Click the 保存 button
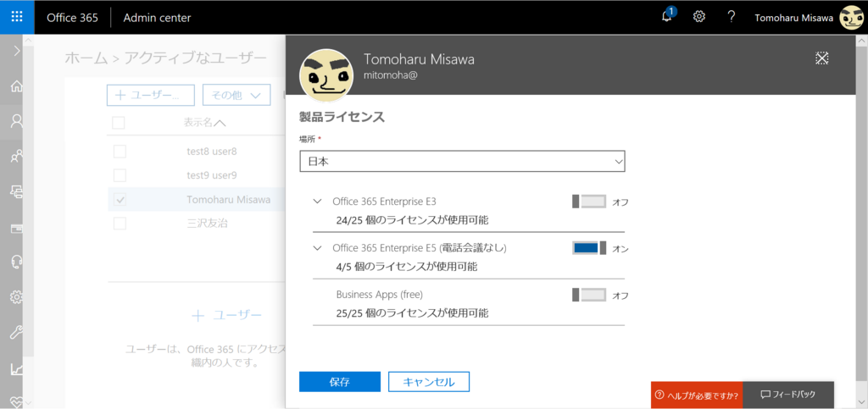This screenshot has width=868, height=409. [340, 381]
